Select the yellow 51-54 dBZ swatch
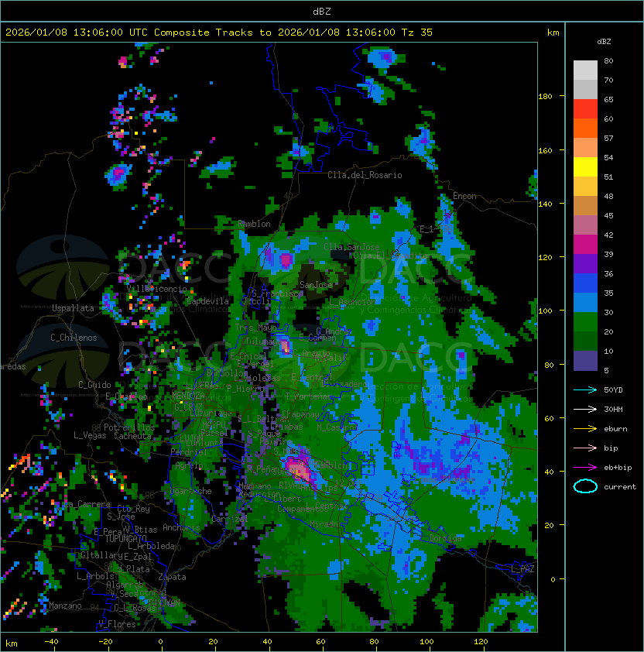Screen dimensions: 644x652 (x=585, y=166)
